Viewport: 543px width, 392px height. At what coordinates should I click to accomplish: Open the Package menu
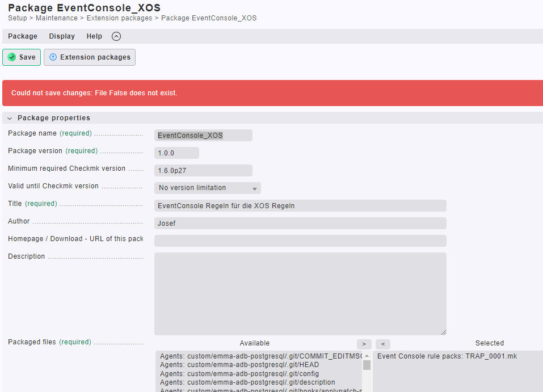(x=23, y=36)
